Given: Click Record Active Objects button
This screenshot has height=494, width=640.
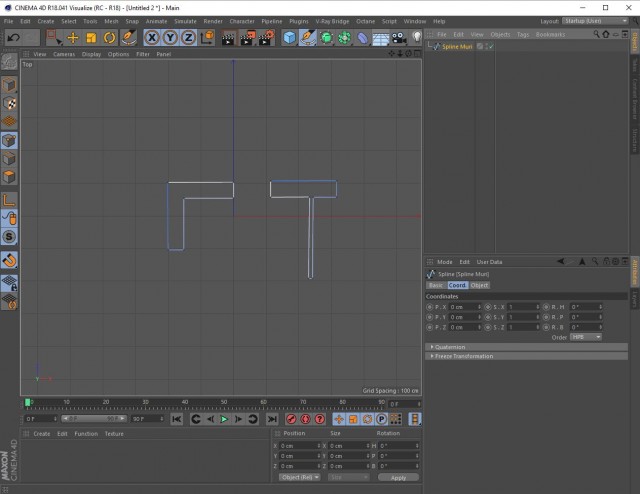Looking at the screenshot, I should click(x=291, y=419).
